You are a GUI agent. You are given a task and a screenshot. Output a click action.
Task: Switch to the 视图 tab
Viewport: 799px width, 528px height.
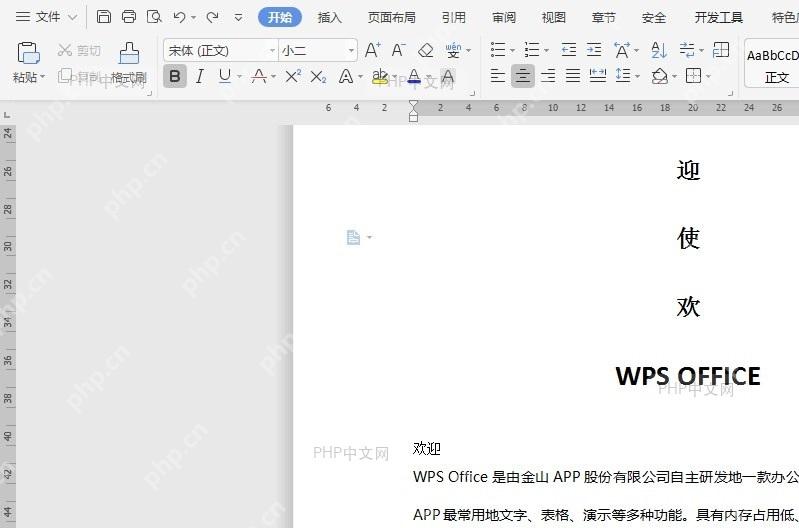tap(554, 17)
